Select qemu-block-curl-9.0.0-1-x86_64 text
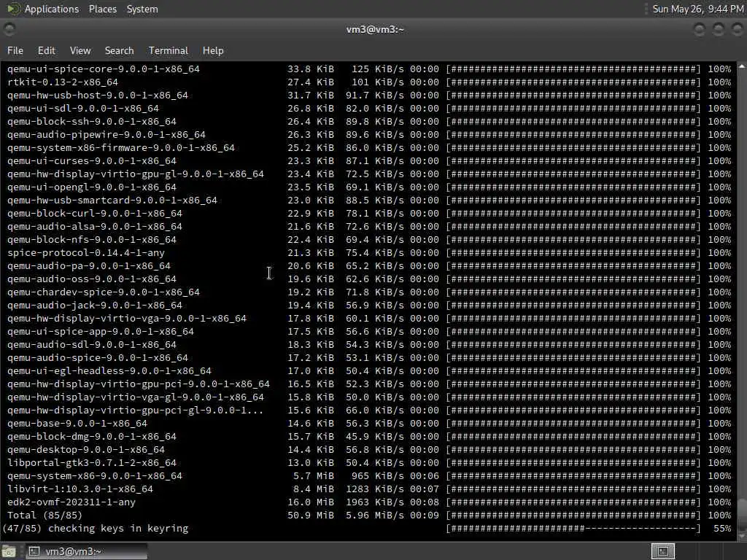The height and width of the screenshot is (560, 747). tap(95, 214)
